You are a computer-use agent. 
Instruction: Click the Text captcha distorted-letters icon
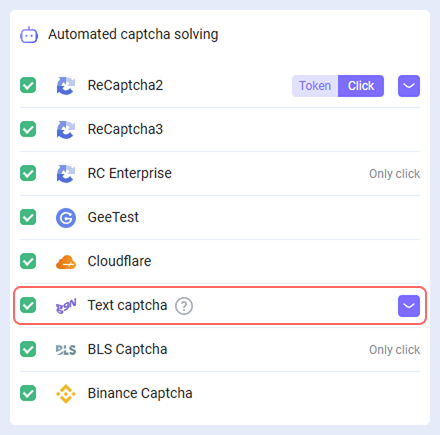pyautogui.click(x=66, y=306)
